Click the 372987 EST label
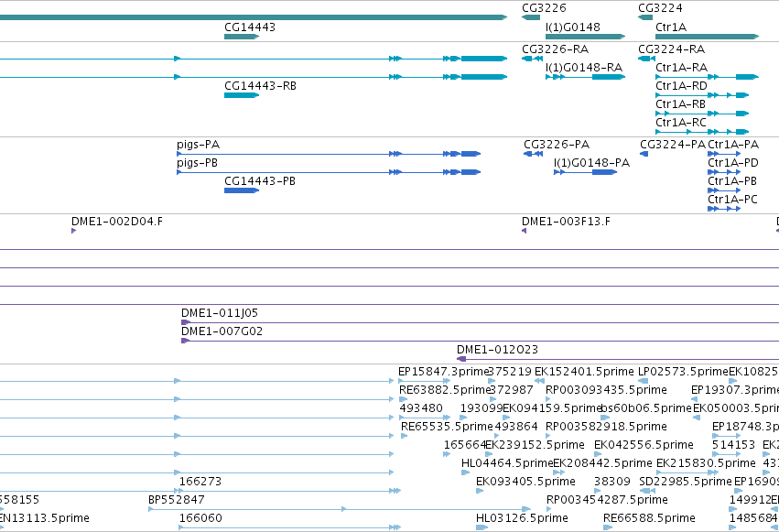This screenshot has height=532, width=779. (x=511, y=390)
